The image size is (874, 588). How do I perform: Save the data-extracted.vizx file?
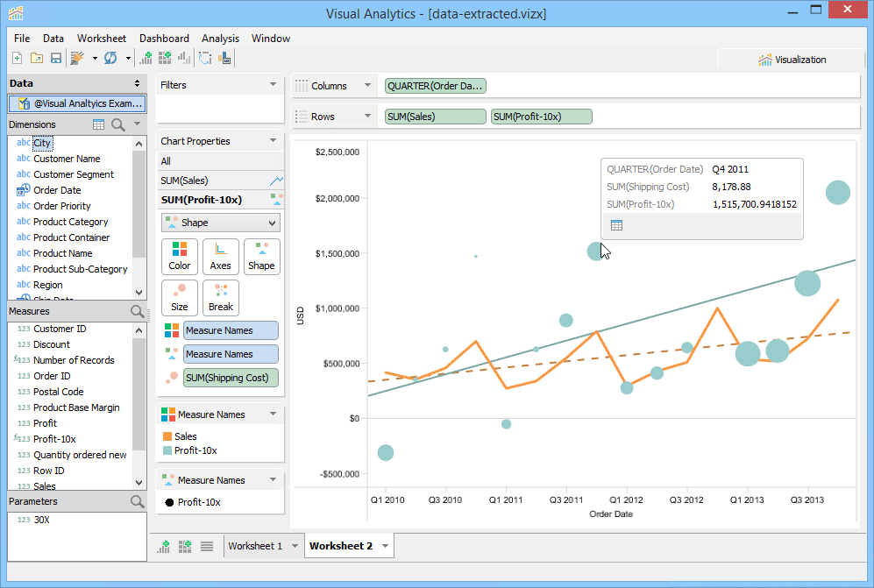[x=55, y=56]
